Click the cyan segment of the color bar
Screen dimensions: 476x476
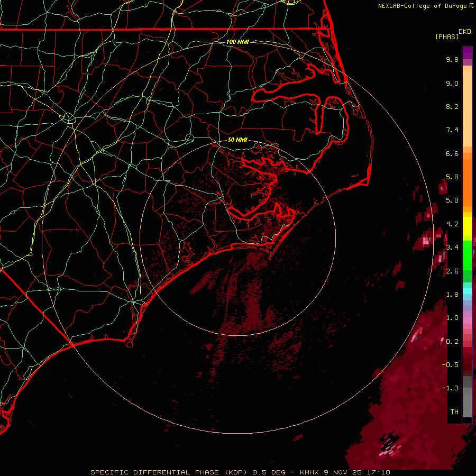pyautogui.click(x=467, y=291)
